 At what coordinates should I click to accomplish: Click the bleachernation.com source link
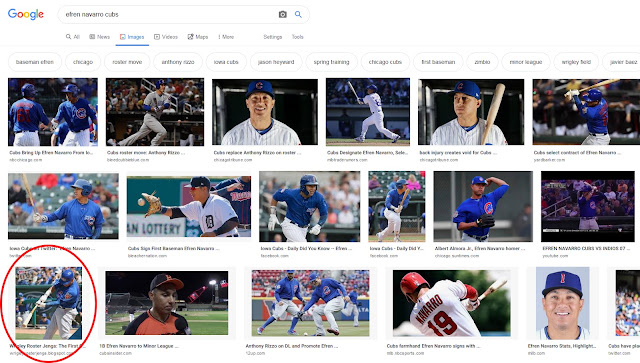[147, 256]
